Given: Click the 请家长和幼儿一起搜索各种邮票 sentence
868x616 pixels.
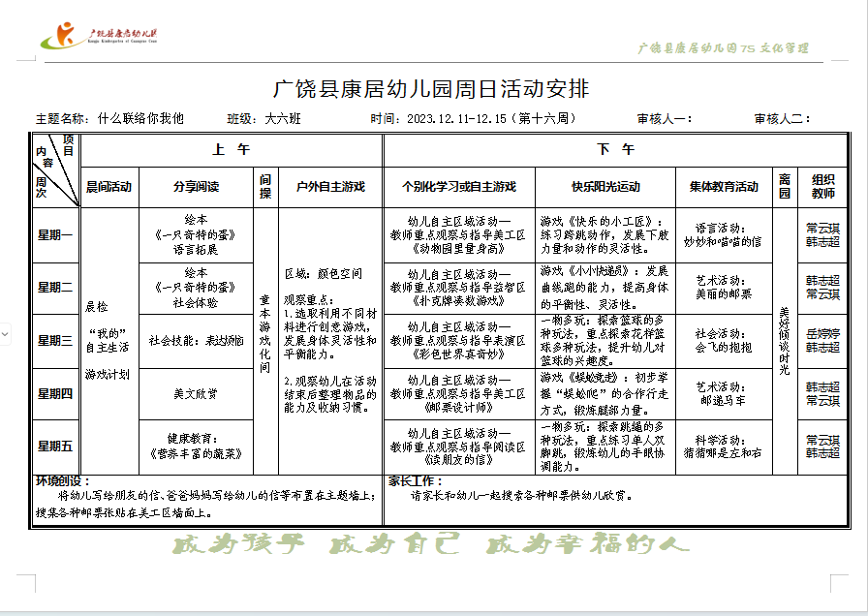Looking at the screenshot, I should pos(521,496).
